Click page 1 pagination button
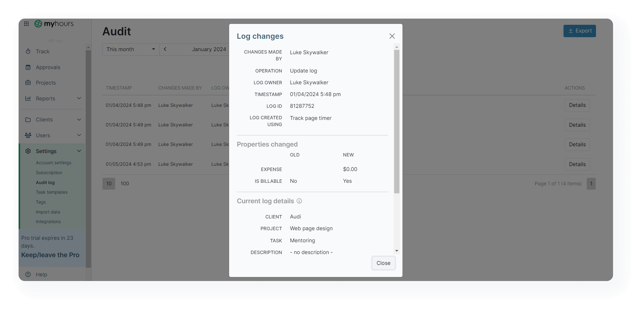This screenshot has width=644, height=312. click(x=591, y=184)
